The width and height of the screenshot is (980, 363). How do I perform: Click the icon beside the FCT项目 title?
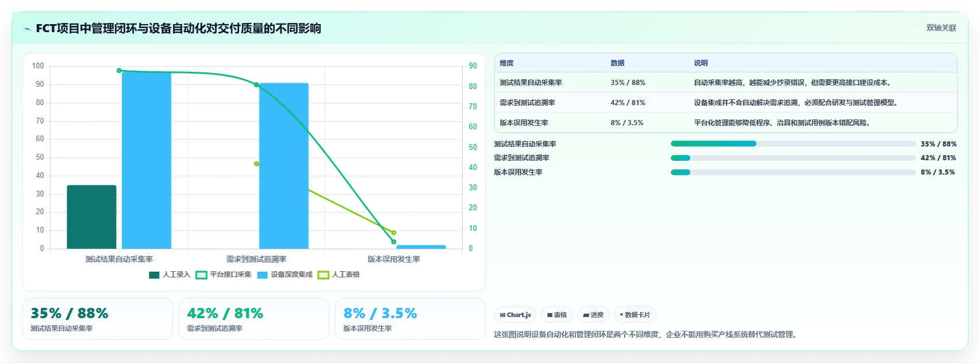tap(27, 29)
